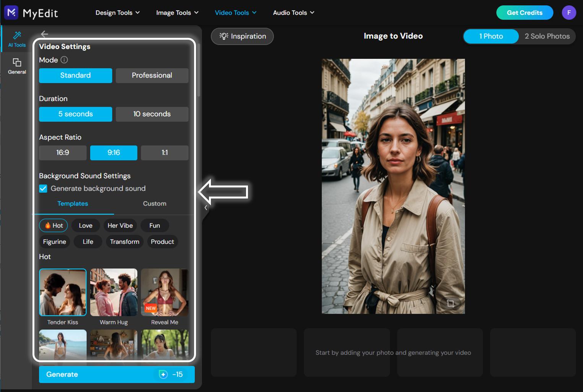This screenshot has width=583, height=392.
Task: Click the Video Settings heading
Action: 65,47
